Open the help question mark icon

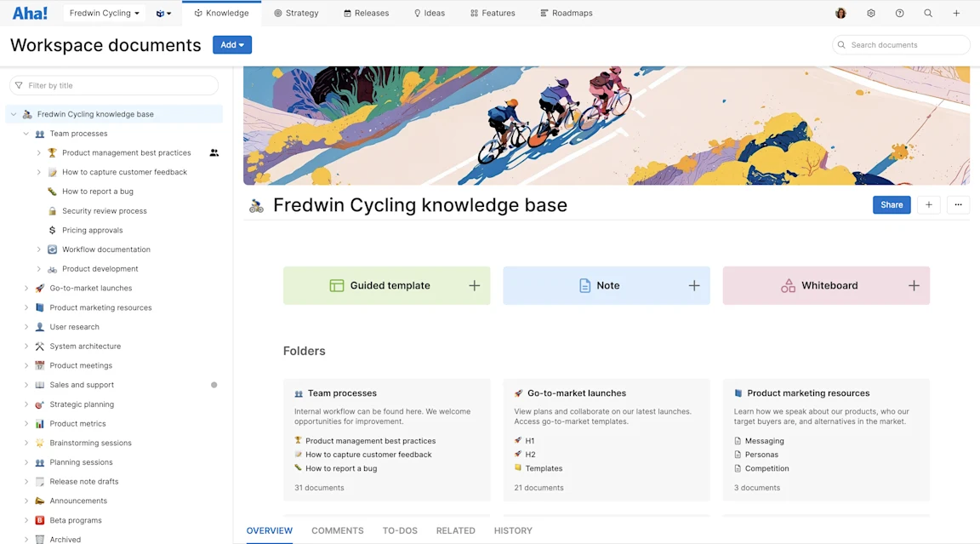point(899,13)
